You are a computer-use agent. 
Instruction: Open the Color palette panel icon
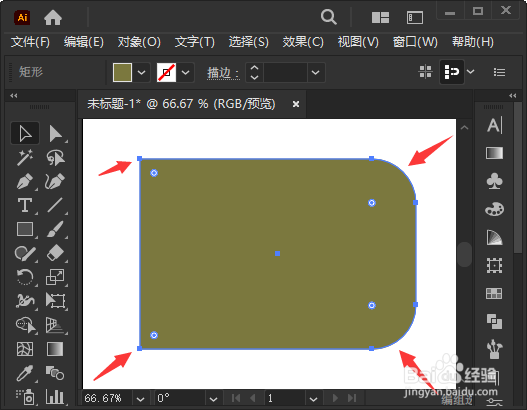[x=494, y=209]
